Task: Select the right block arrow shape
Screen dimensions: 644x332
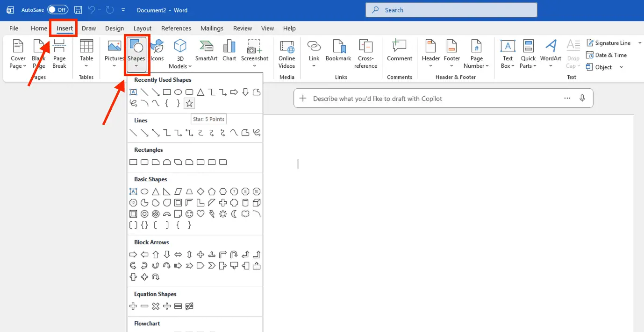Action: point(133,254)
